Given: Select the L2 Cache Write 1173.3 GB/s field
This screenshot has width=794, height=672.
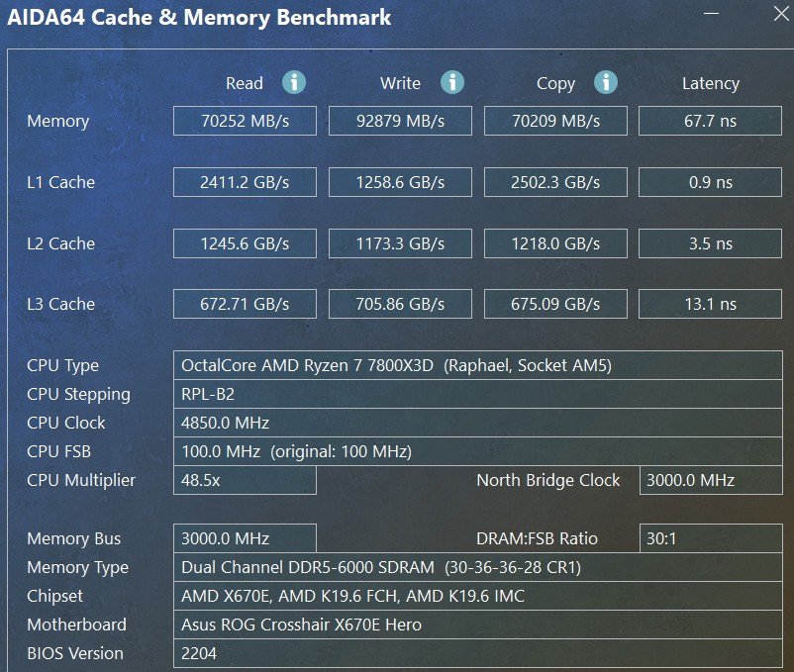Looking at the screenshot, I should [401, 243].
